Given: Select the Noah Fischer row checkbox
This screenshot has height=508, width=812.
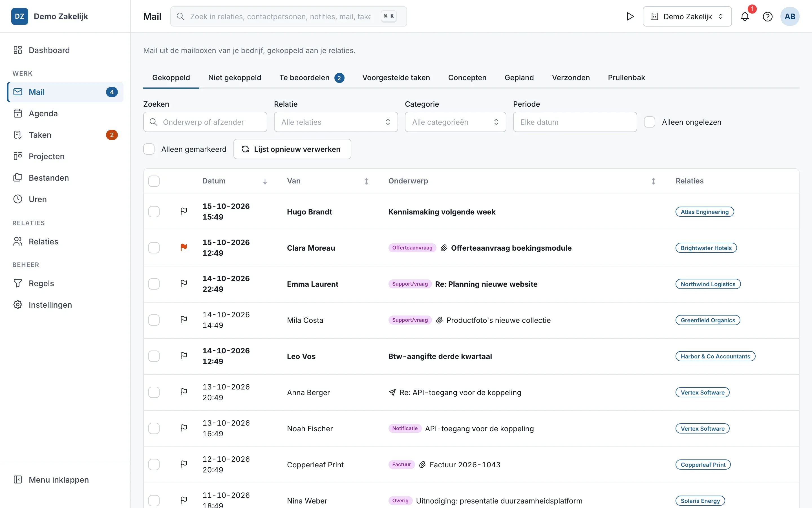Looking at the screenshot, I should (154, 428).
